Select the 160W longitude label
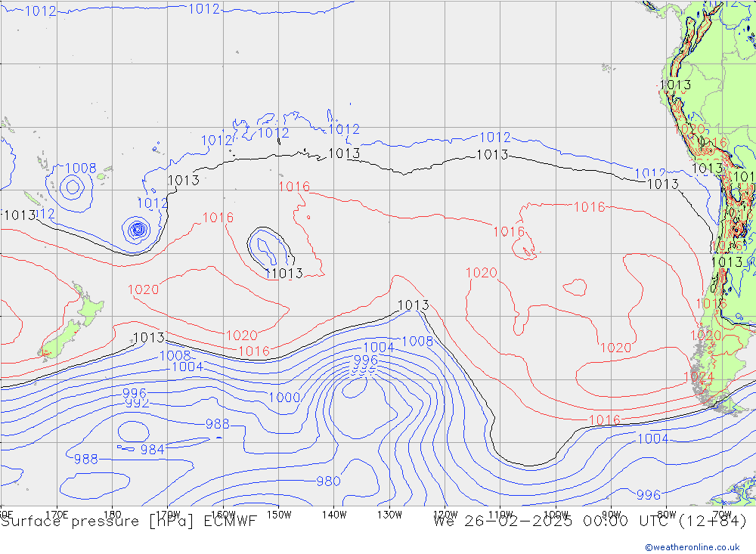Viewport: 756px width, 554px height. pyautogui.click(x=223, y=515)
